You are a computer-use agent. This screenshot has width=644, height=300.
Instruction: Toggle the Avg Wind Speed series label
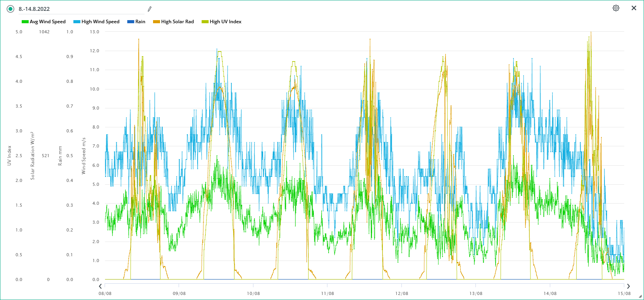click(x=48, y=22)
